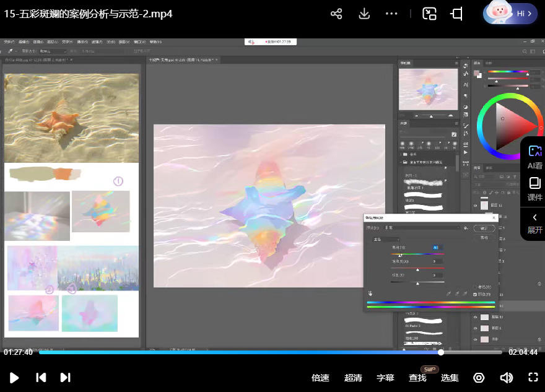This screenshot has width=545, height=392.
Task: Toggle the volume speaker icon to mute
Action: coord(506,378)
